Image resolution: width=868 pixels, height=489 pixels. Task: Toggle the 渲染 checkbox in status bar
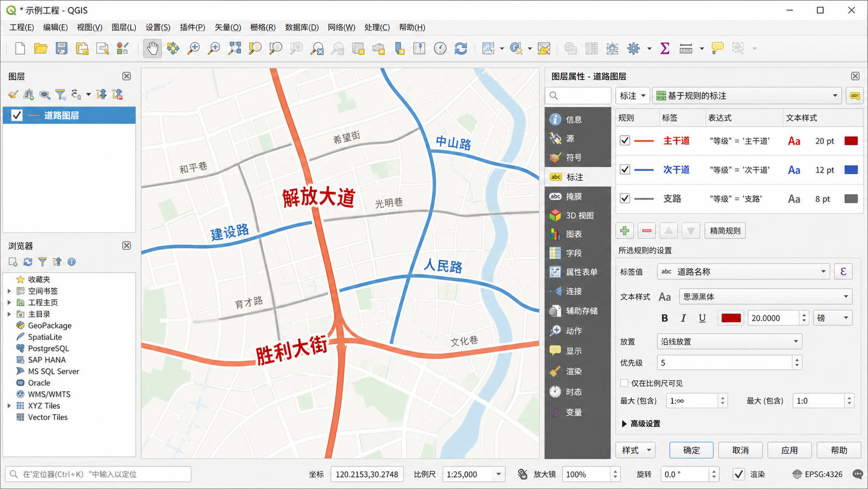click(738, 474)
